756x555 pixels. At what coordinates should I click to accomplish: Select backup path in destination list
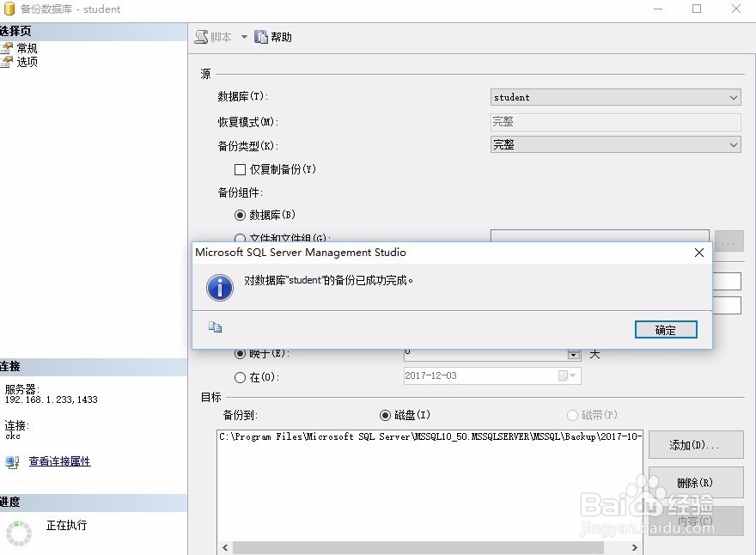coord(430,436)
